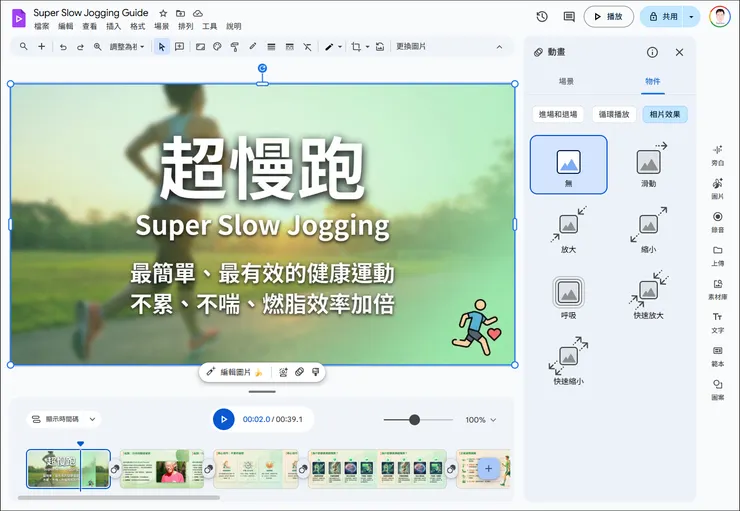The image size is (740, 511).
Task: Click the add comment toolbar icon
Action: 179,47
